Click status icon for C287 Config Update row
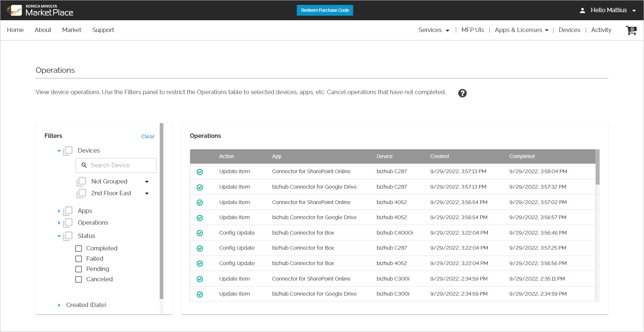This screenshot has height=332, width=644. pyautogui.click(x=200, y=248)
